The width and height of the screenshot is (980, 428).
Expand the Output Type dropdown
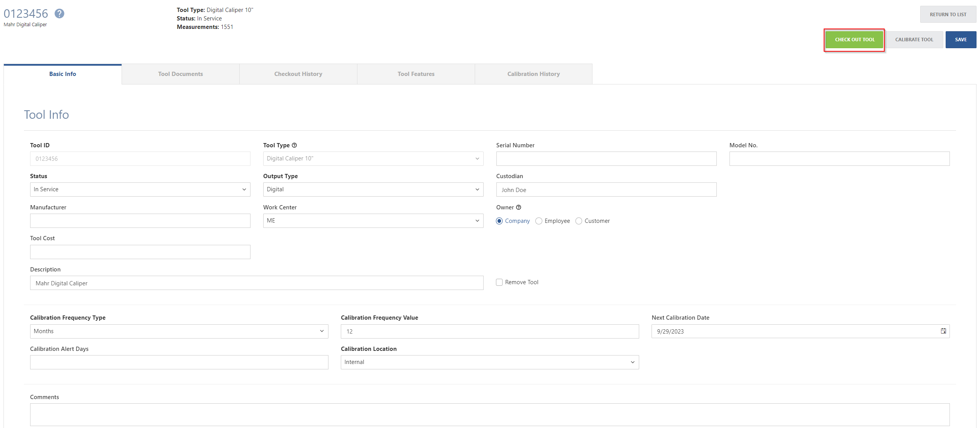[x=373, y=189]
